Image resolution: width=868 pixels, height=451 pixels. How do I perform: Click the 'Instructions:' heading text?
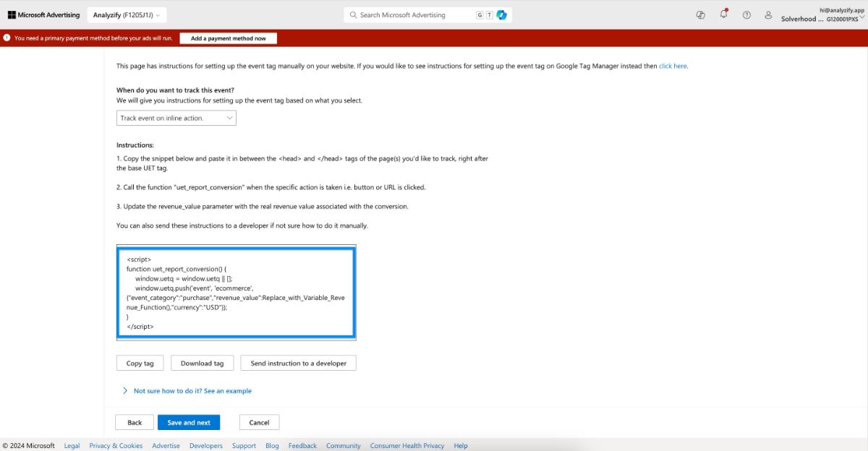click(135, 145)
